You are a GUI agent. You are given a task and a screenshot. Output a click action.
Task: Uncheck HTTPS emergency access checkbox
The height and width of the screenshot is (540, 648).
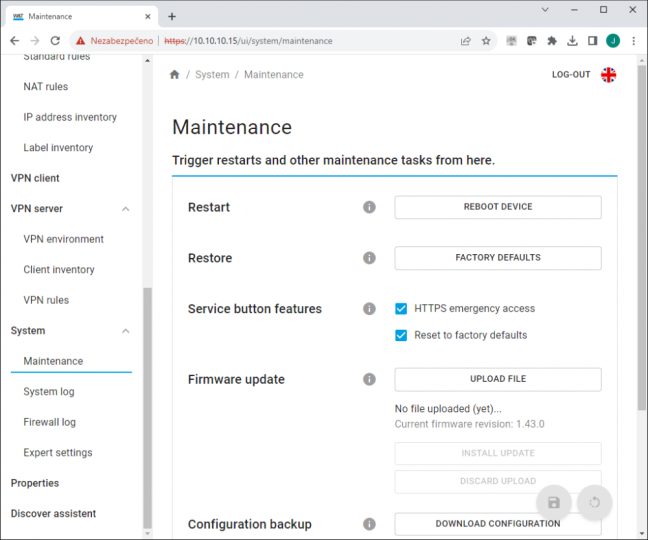pos(401,309)
